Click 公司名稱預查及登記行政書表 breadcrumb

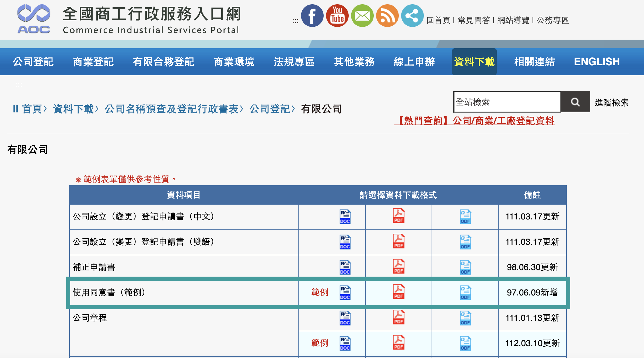(x=172, y=109)
